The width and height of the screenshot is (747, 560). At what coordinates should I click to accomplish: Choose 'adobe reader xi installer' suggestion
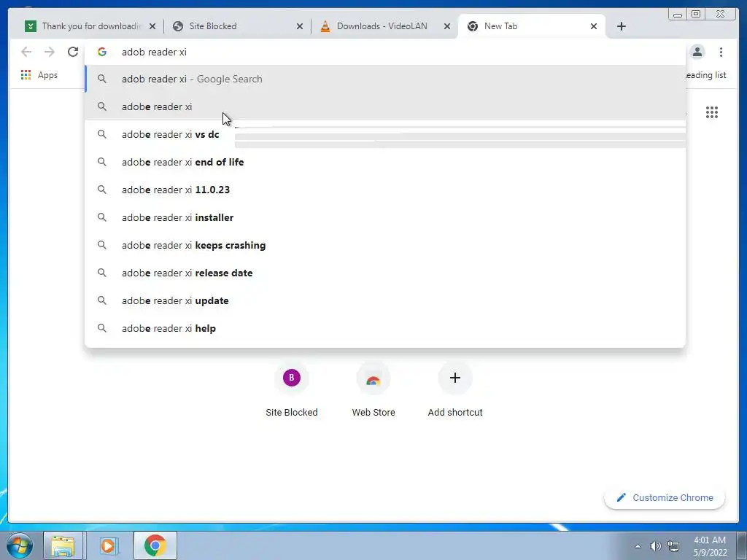click(385, 217)
